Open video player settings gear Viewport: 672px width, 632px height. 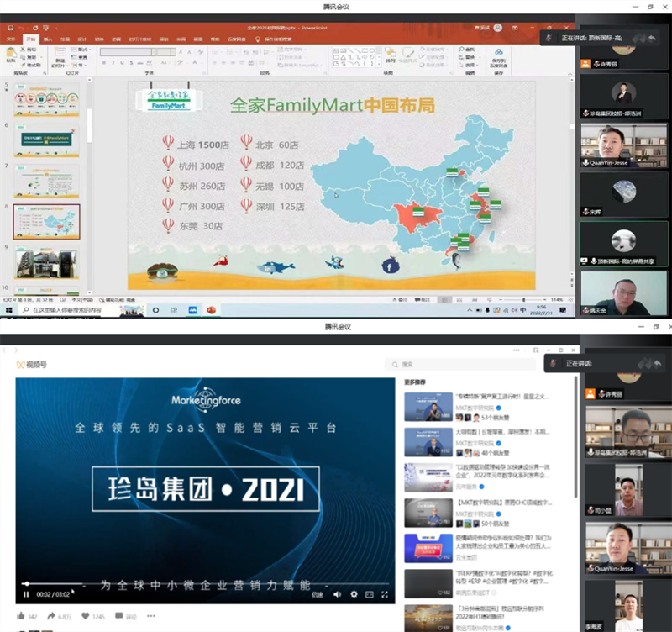tap(354, 594)
